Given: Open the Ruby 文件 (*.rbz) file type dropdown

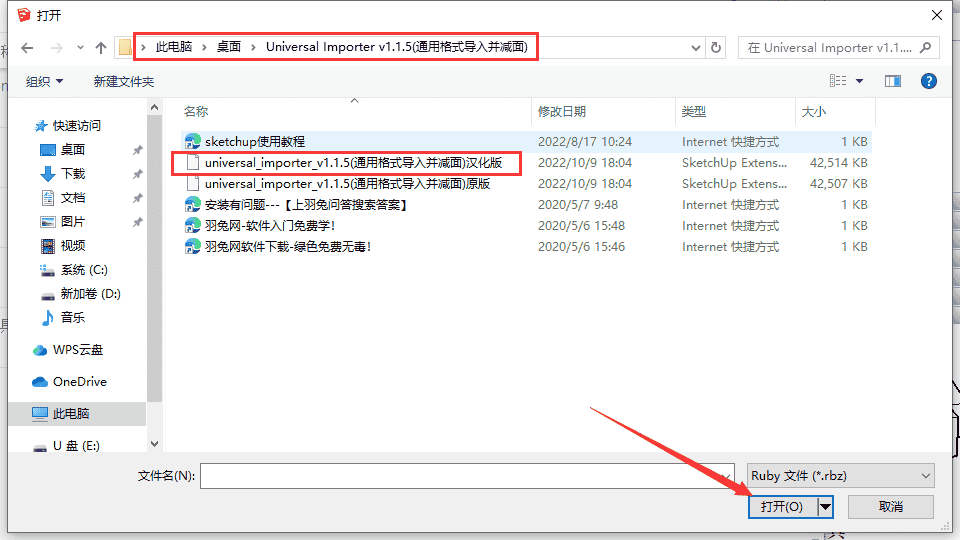Looking at the screenshot, I should pyautogui.click(x=841, y=476).
